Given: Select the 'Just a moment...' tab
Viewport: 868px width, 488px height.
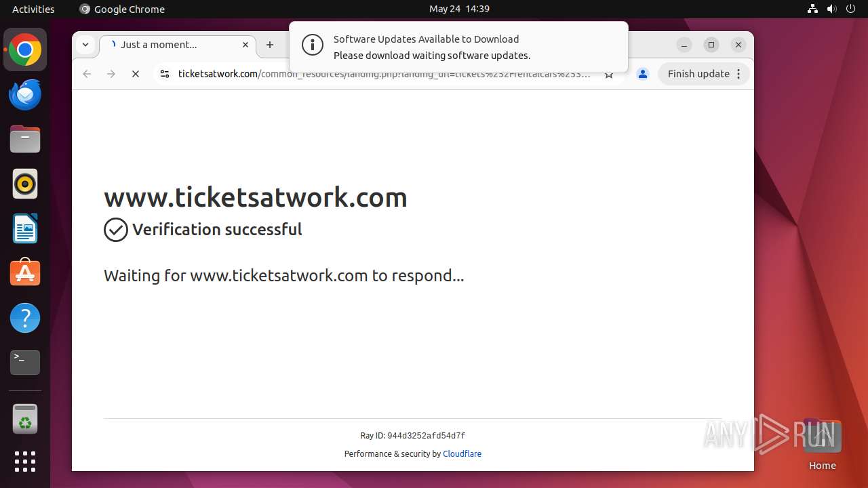Looking at the screenshot, I should pos(178,45).
